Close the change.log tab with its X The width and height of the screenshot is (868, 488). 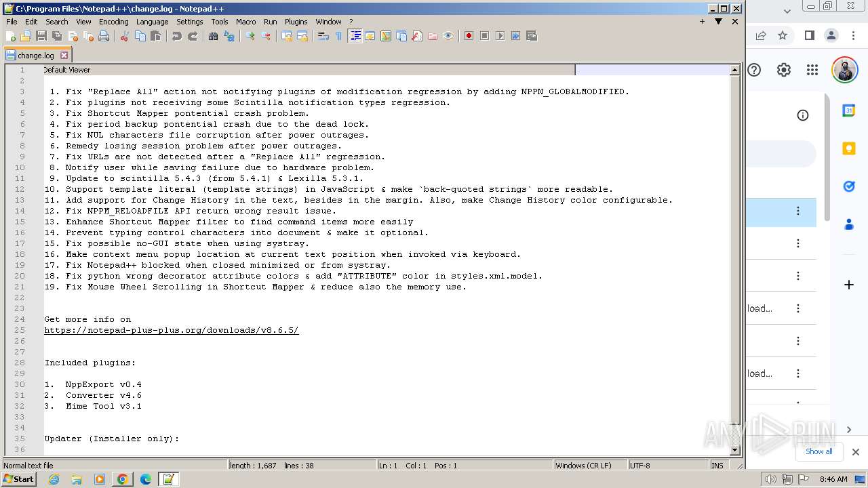pos(64,56)
